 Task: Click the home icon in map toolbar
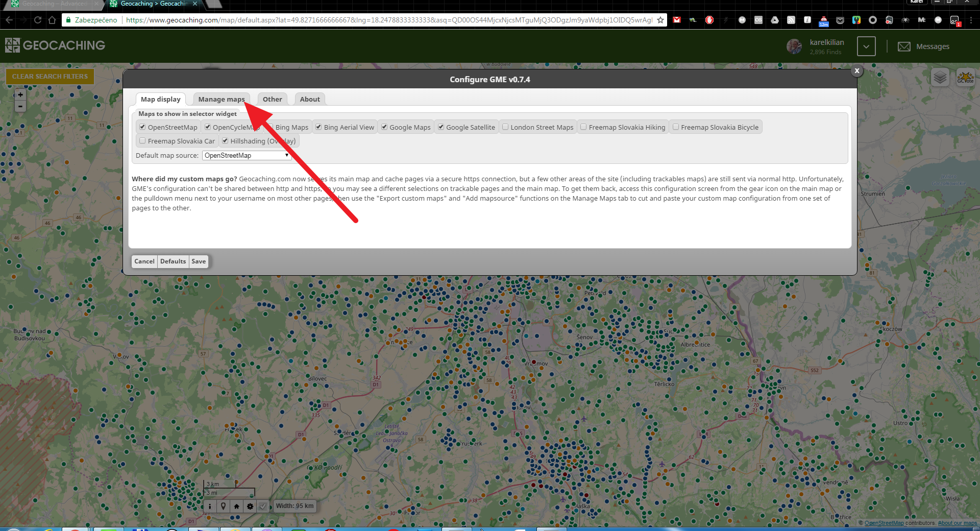coord(236,506)
